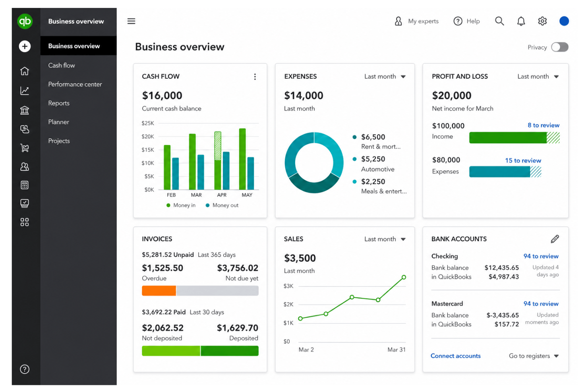
Task: Click the My experts person icon
Action: point(398,21)
